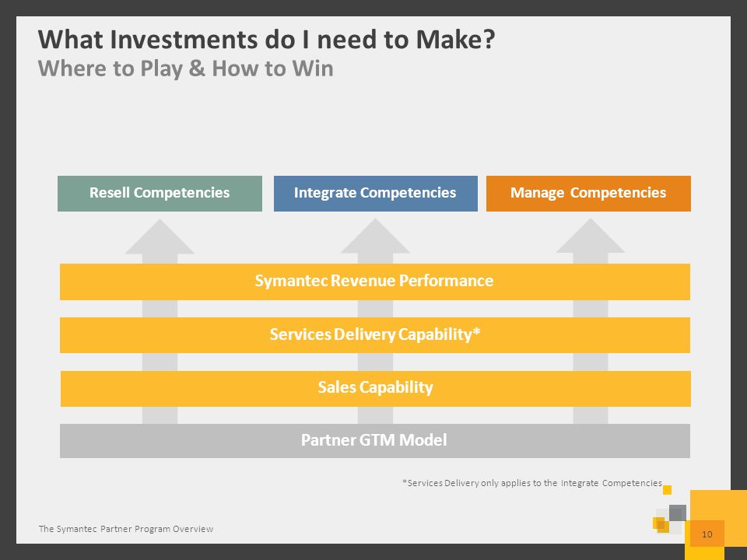Select the subtitle 'Where to Play & How to Win'

click(x=186, y=68)
